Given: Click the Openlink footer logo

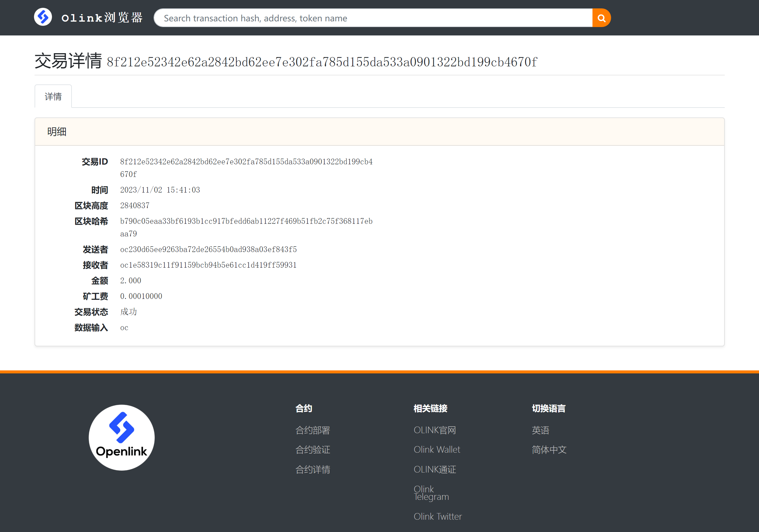Looking at the screenshot, I should [x=122, y=437].
